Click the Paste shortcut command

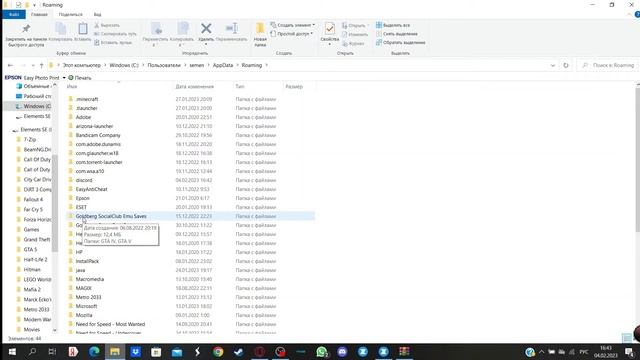(113, 42)
